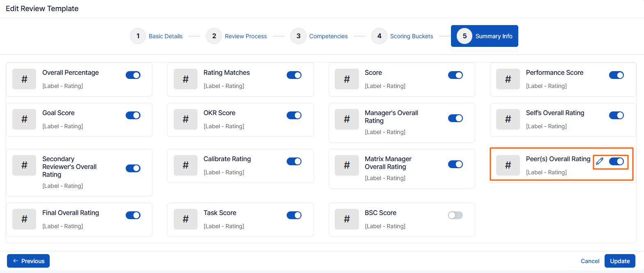Go to Basic Details step
The width and height of the screenshot is (644, 273).
pos(166,36)
